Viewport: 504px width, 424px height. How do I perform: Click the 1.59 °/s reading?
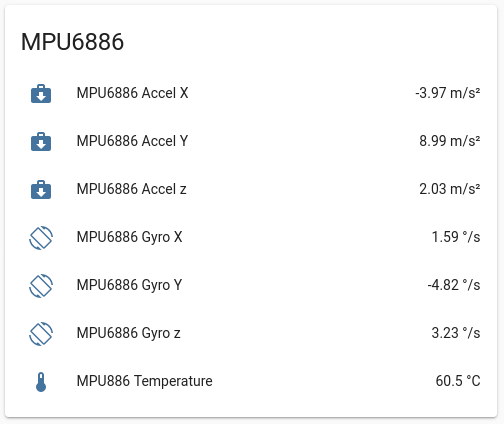pyautogui.click(x=456, y=237)
